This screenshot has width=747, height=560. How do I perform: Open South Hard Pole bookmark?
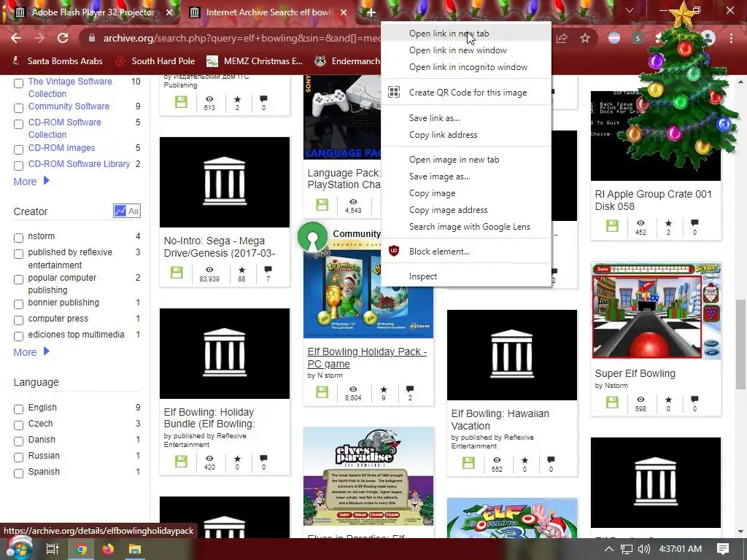tap(156, 61)
